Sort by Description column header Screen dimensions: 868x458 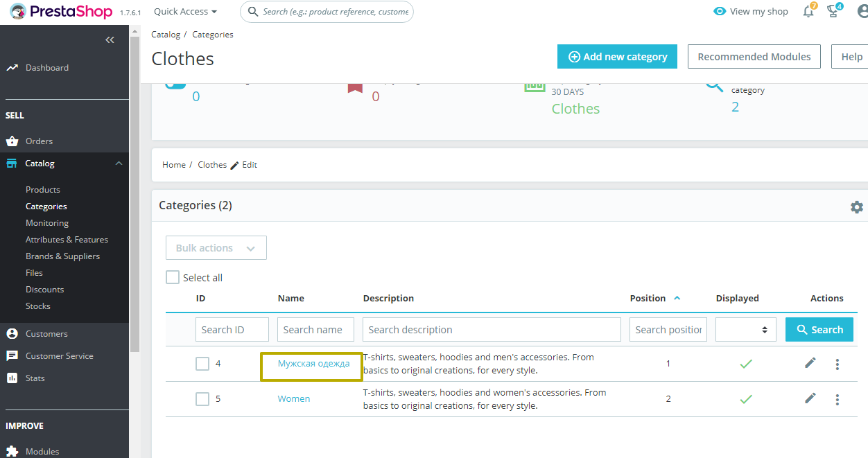(388, 298)
